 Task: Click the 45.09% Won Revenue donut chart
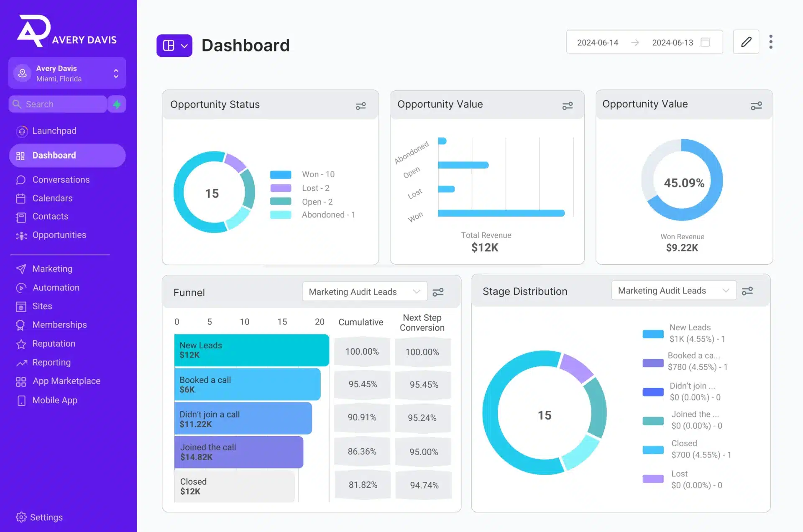682,180
